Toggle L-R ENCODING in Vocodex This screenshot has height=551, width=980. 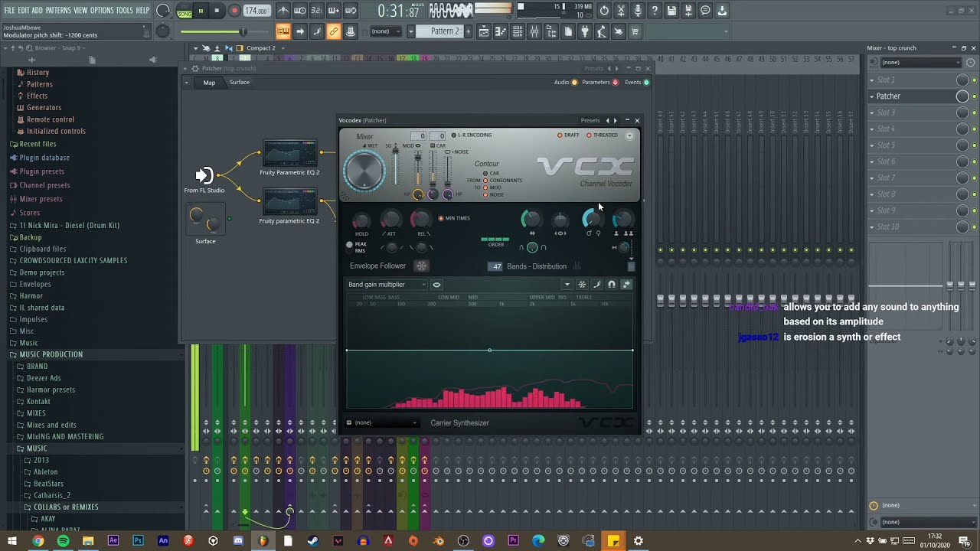click(x=472, y=135)
